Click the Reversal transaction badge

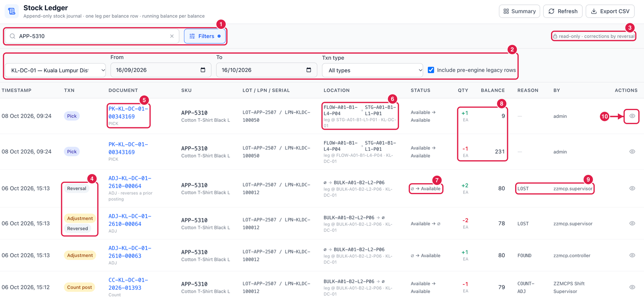[x=76, y=188]
